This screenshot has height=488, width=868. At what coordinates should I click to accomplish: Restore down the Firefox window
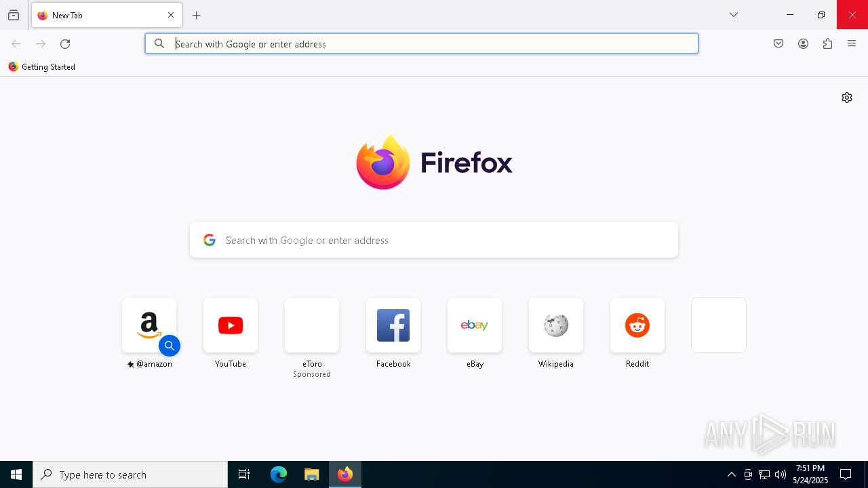821,15
